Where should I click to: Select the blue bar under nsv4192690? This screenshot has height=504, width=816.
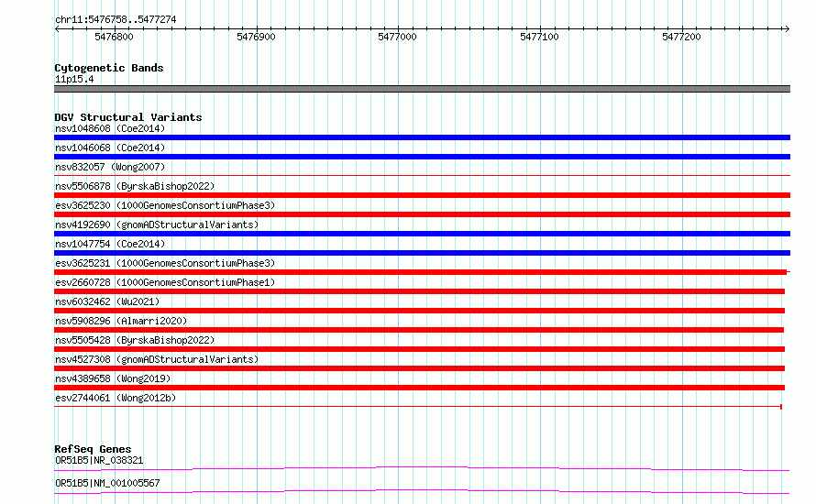click(x=422, y=234)
